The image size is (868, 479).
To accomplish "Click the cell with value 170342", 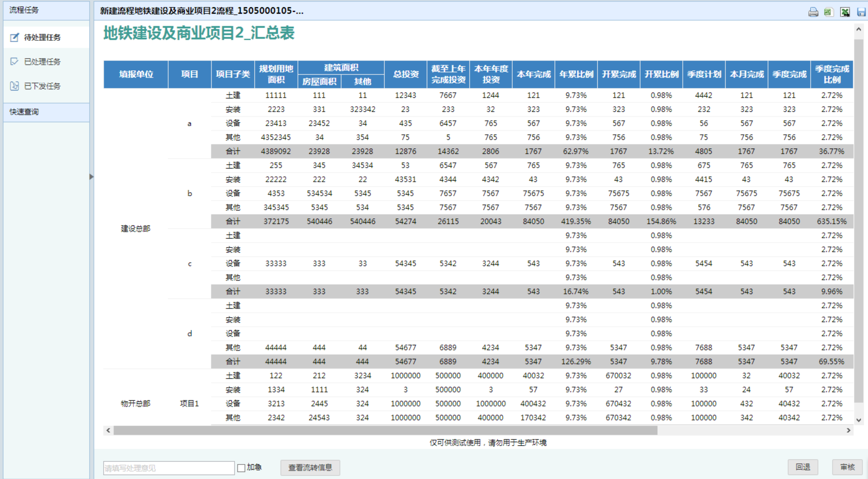I will pyautogui.click(x=533, y=418).
